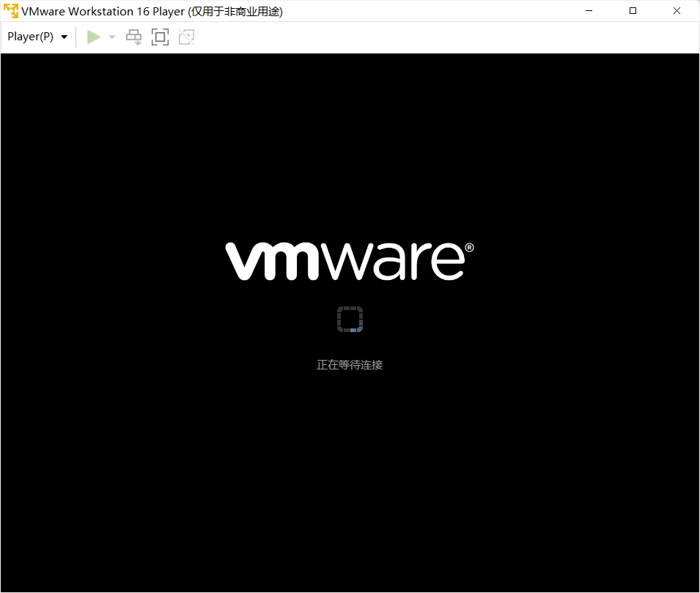Click the VMware Player title bar icon
This screenshot has height=593, width=700.
tap(11, 11)
